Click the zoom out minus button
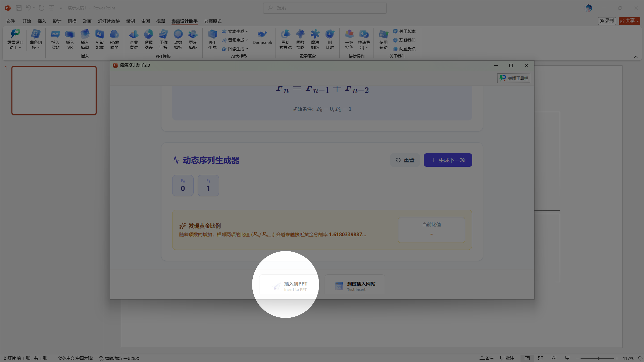Viewport: 644px width, 362px height. [x=578, y=358]
